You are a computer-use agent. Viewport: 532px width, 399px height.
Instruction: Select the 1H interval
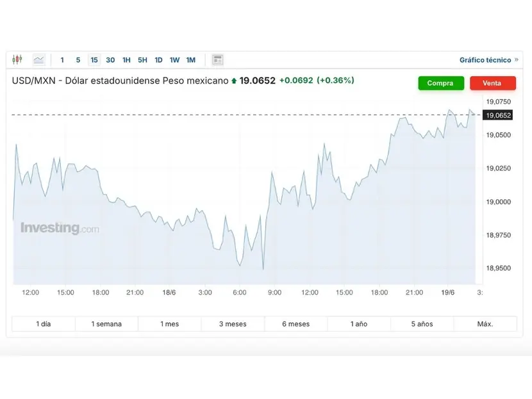tap(126, 60)
